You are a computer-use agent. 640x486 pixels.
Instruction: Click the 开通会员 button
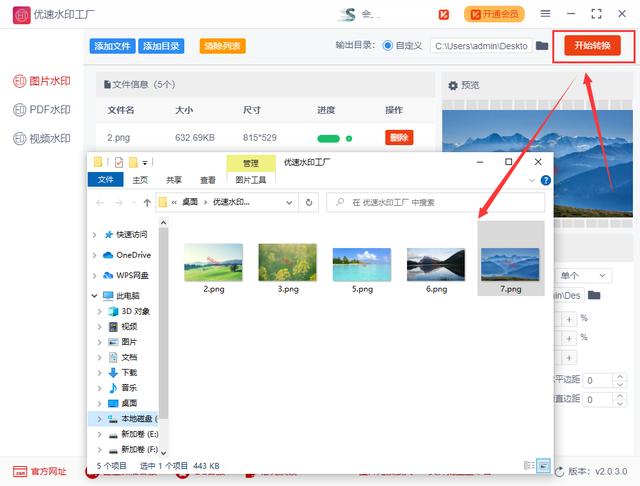coord(494,14)
